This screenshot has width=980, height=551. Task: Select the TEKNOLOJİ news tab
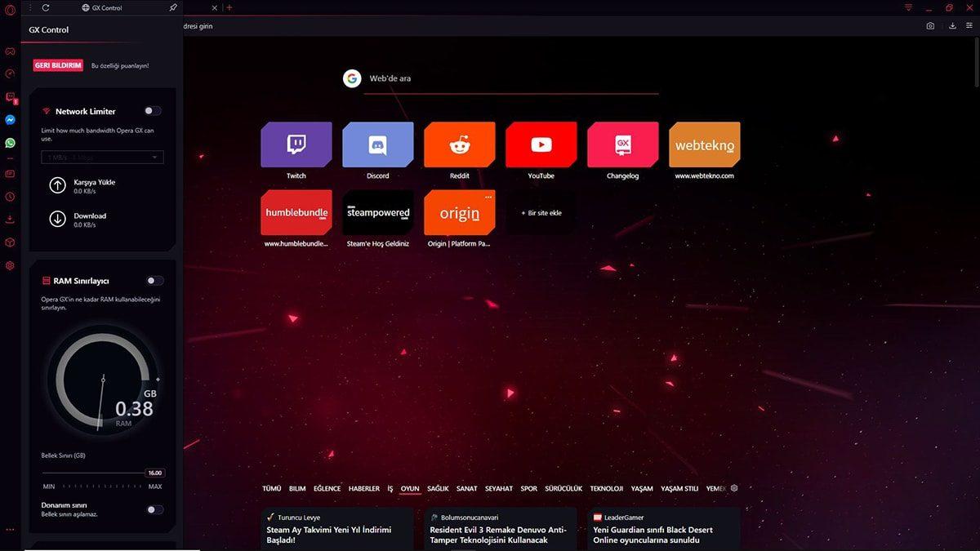coord(606,488)
